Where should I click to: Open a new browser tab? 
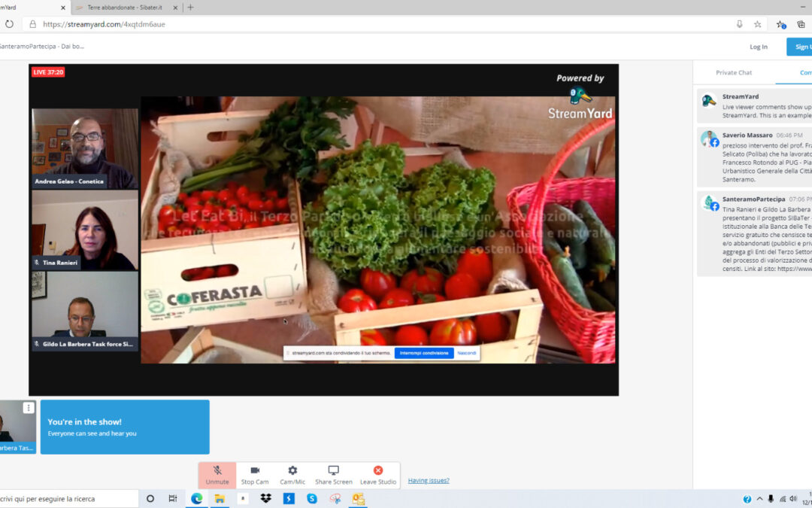pos(190,8)
